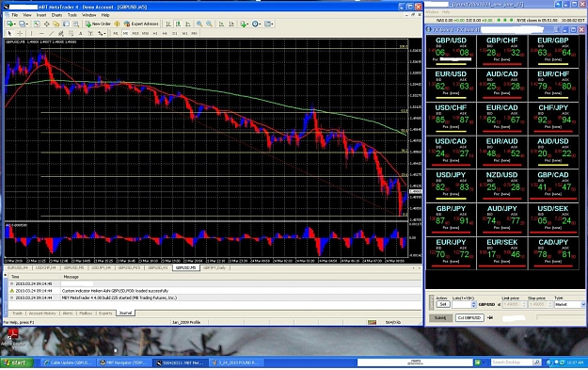Open the Trade terminal tab

[17, 313]
